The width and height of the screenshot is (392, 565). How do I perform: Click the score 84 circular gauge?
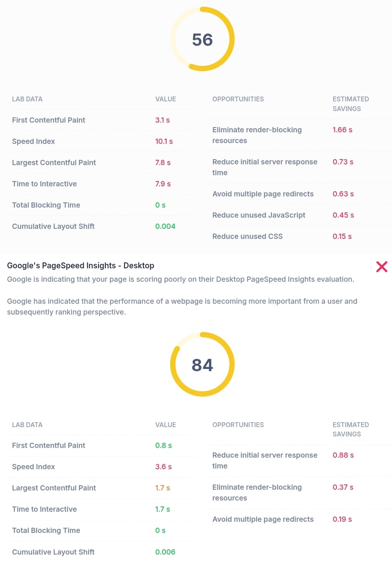point(202,364)
